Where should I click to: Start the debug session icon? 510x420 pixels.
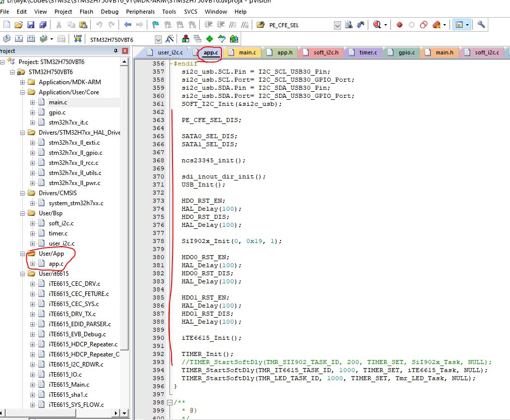[377, 25]
